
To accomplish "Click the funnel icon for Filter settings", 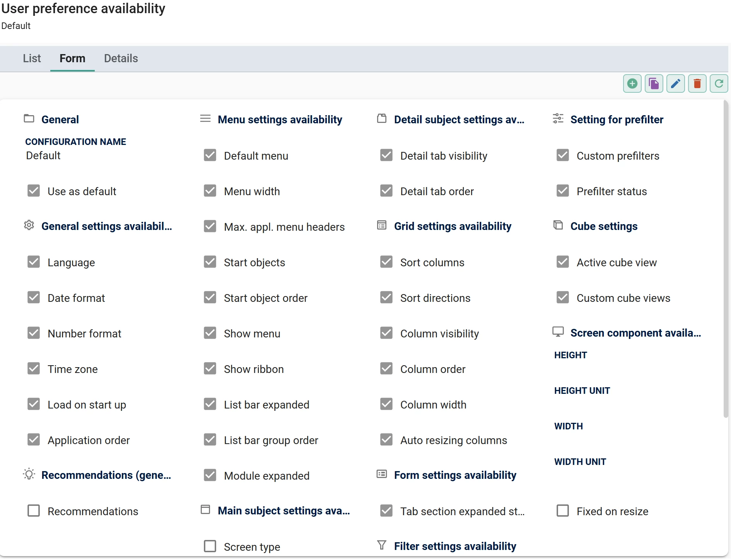I will pos(382,545).
